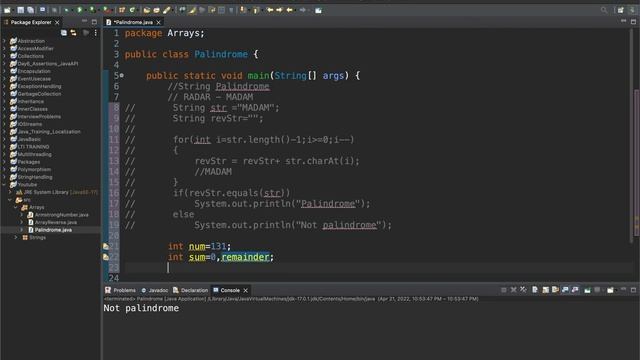
Task: Toggle Word Wrap in Console toolbar
Action: [x=556, y=290]
